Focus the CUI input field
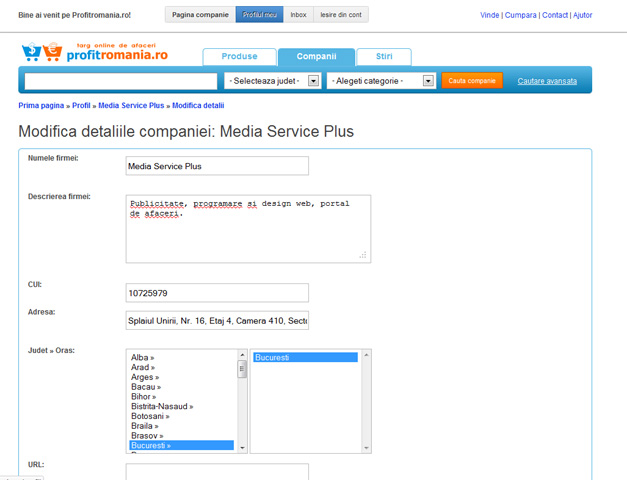The image size is (627, 480). 217,293
